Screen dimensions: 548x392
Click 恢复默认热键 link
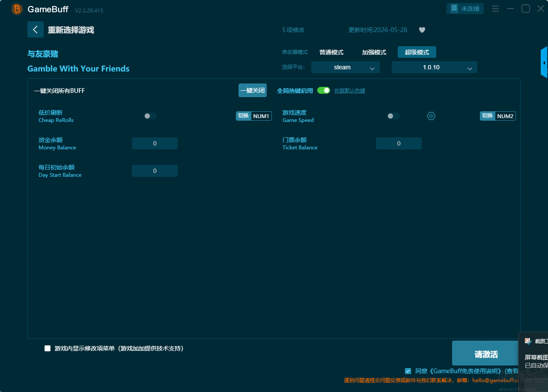coord(350,91)
